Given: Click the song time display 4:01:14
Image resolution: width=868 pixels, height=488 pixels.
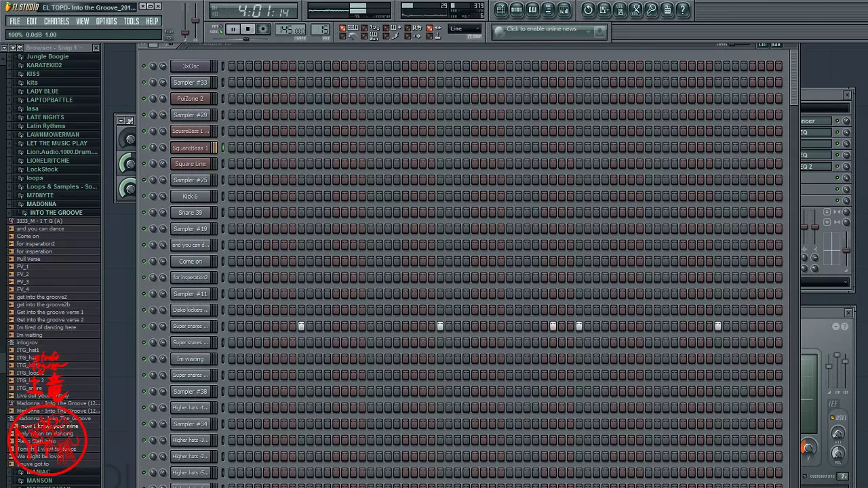Looking at the screenshot, I should (x=264, y=11).
